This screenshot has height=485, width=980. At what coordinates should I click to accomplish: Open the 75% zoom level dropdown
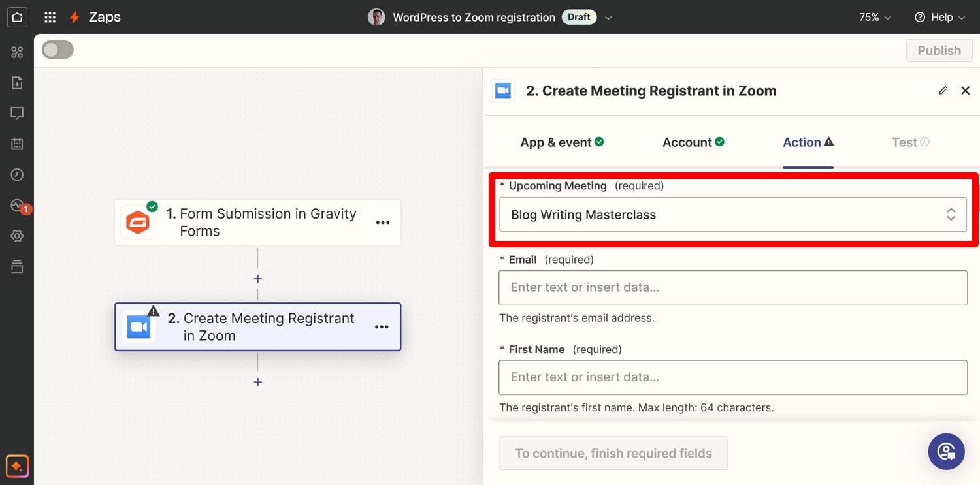875,17
